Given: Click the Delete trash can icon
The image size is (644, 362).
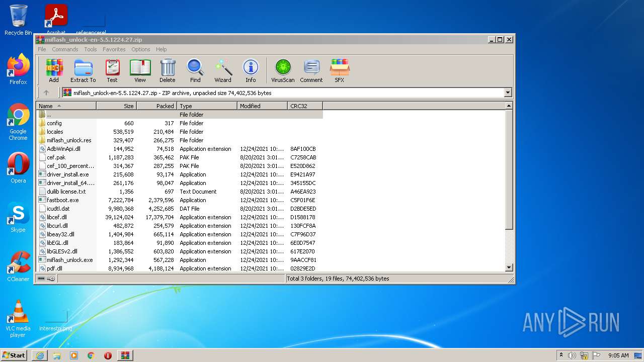Looking at the screenshot, I should [168, 71].
